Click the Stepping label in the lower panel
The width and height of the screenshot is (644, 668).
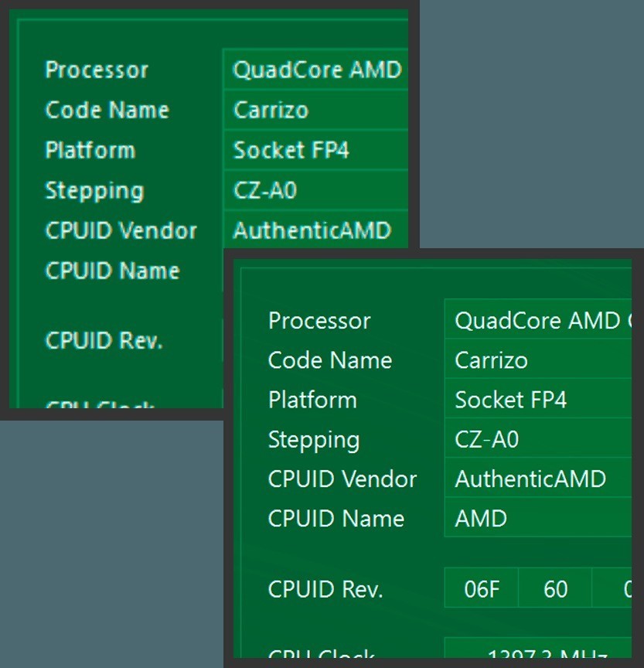[313, 440]
